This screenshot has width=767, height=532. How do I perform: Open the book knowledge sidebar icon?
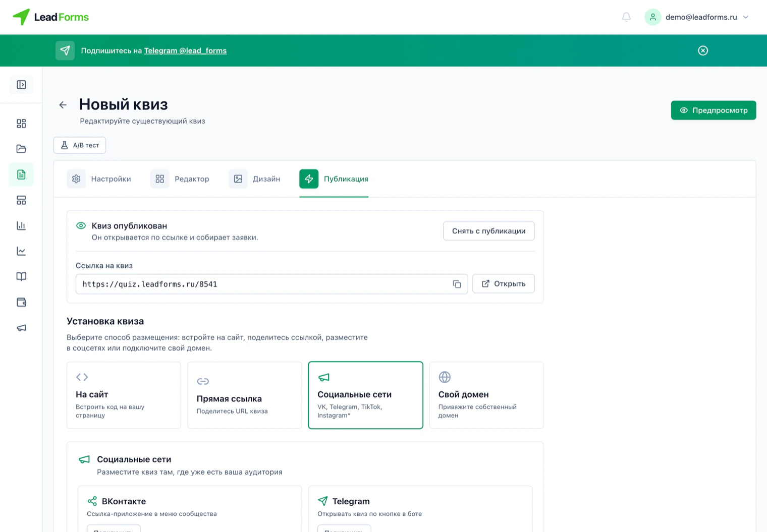[21, 276]
